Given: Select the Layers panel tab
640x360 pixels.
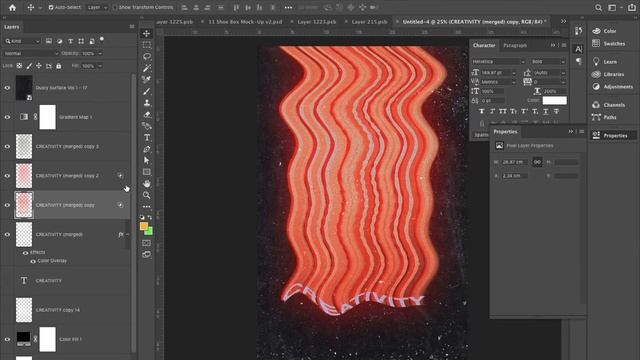Looking at the screenshot, I should (x=11, y=27).
